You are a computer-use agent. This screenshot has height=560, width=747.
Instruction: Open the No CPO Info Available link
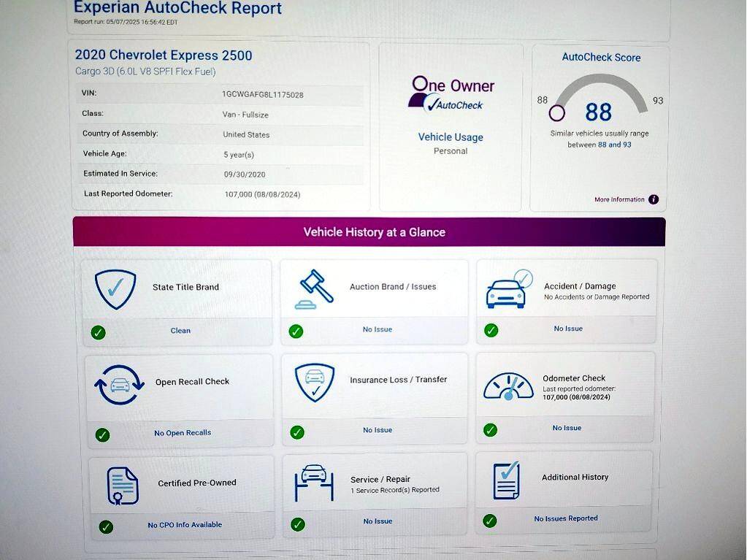[185, 525]
